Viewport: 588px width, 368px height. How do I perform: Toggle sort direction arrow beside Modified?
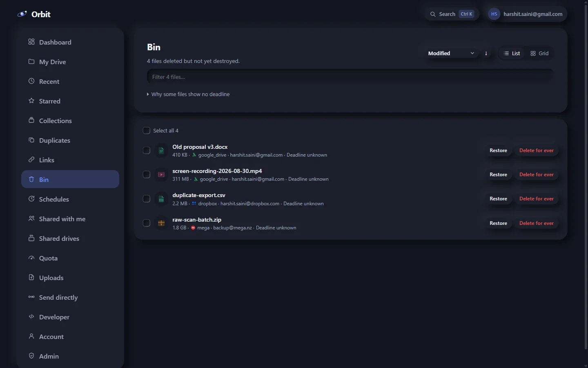pyautogui.click(x=486, y=53)
